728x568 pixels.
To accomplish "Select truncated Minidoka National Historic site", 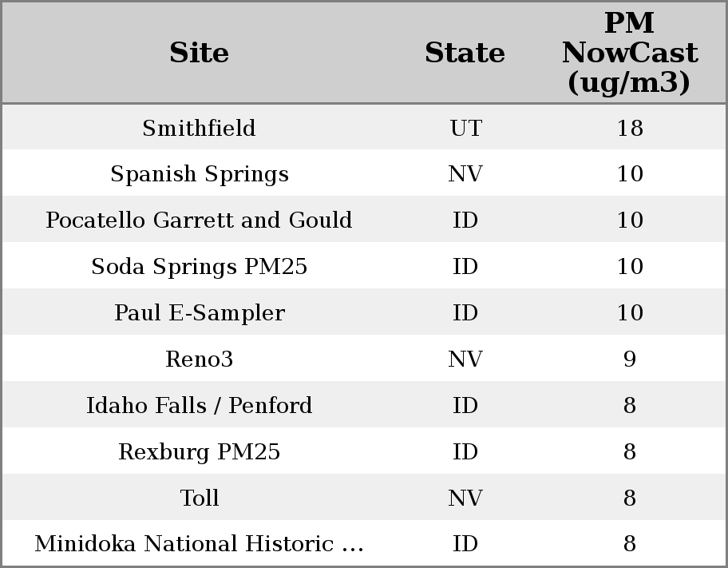I will (x=199, y=544).
